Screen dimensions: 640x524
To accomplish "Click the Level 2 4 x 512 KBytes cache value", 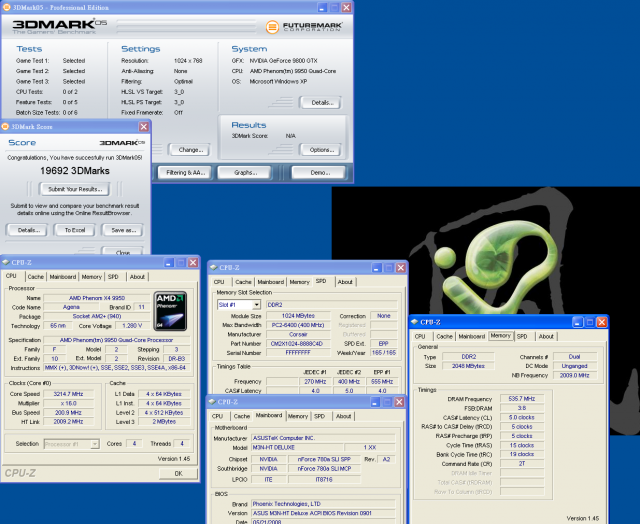I will 164,413.
